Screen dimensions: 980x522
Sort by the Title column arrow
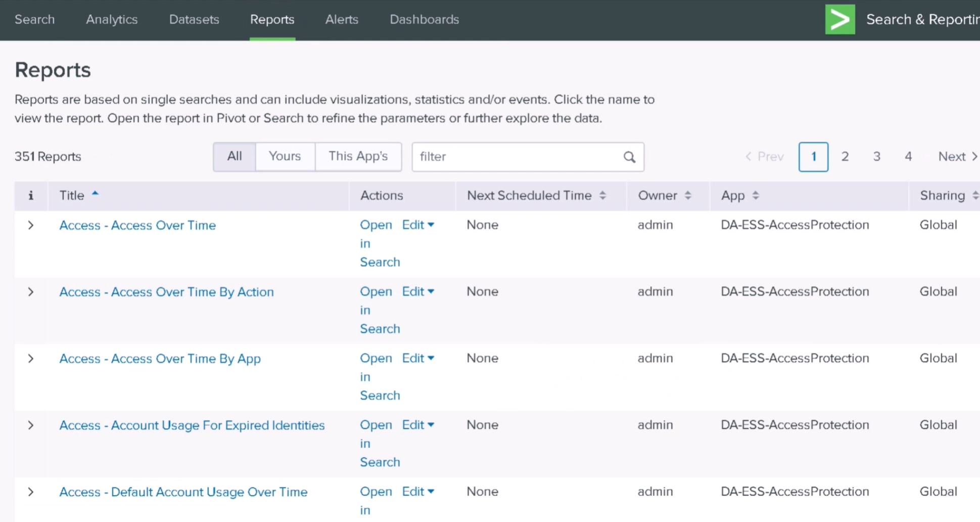[x=95, y=194]
